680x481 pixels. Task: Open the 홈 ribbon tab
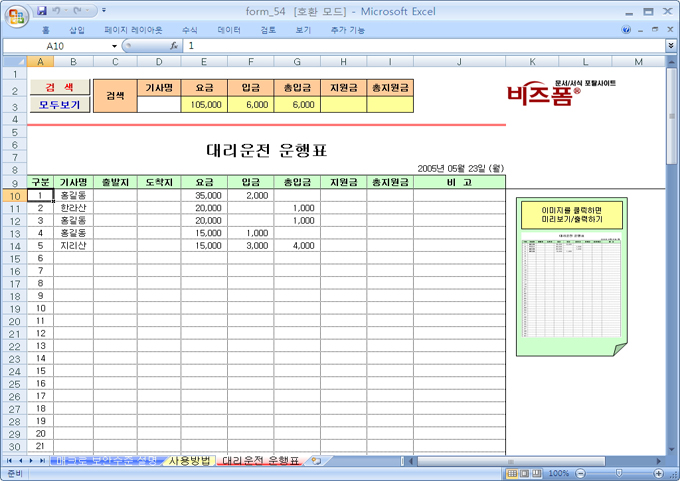[x=46, y=30]
